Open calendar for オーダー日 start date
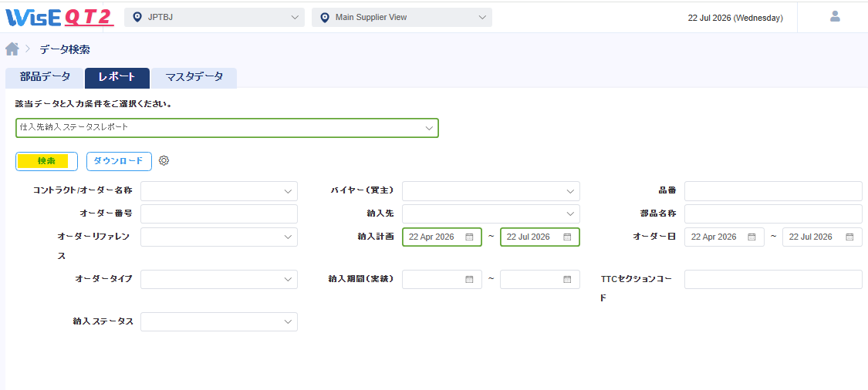Image resolution: width=868 pixels, height=390 pixels. pos(751,237)
